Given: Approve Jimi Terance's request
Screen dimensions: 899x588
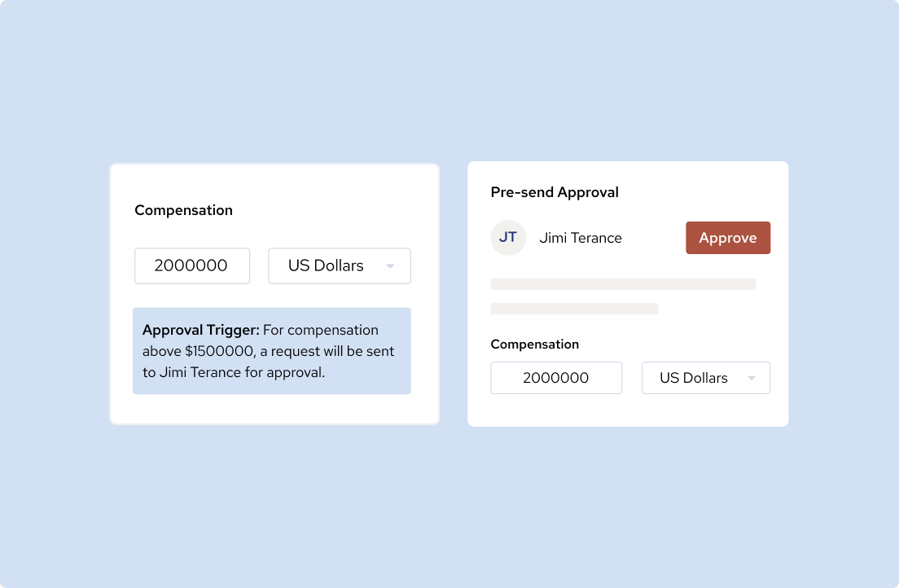Looking at the screenshot, I should [x=727, y=238].
